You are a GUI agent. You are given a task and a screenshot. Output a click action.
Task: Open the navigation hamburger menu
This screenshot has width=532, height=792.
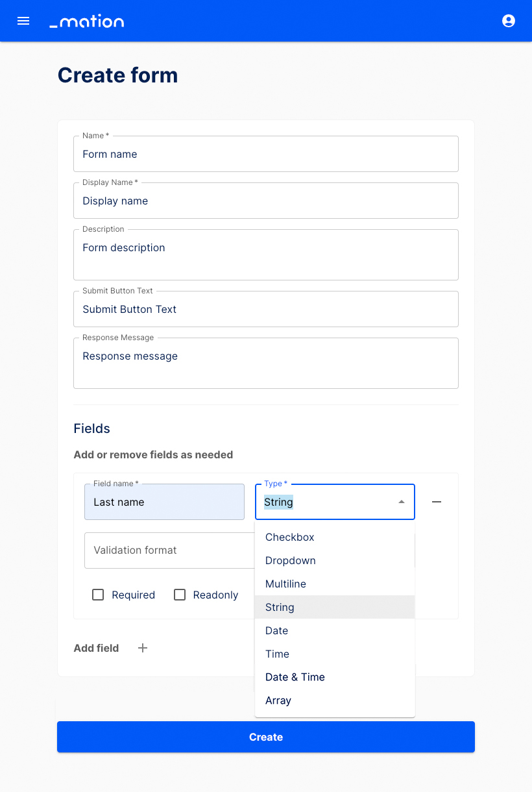(23, 21)
